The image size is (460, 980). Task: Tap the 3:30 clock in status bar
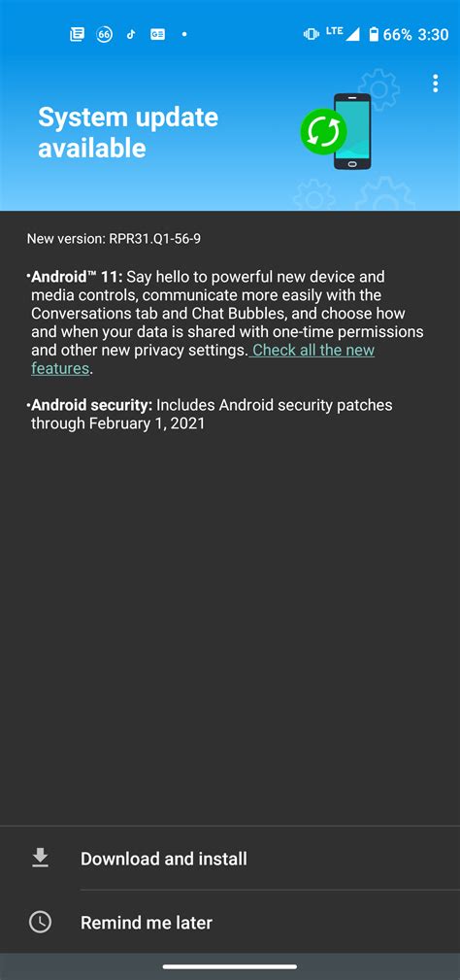tap(433, 34)
